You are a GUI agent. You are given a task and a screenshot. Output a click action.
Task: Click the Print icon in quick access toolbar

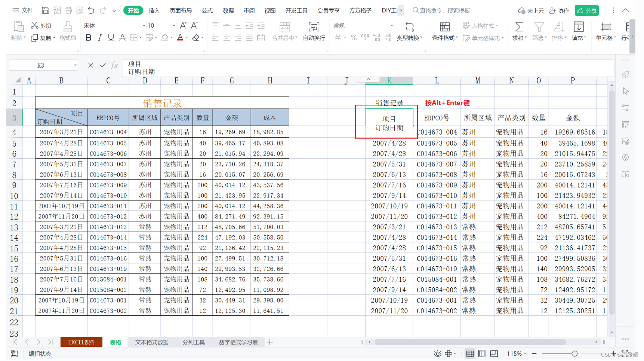pyautogui.click(x=68, y=10)
